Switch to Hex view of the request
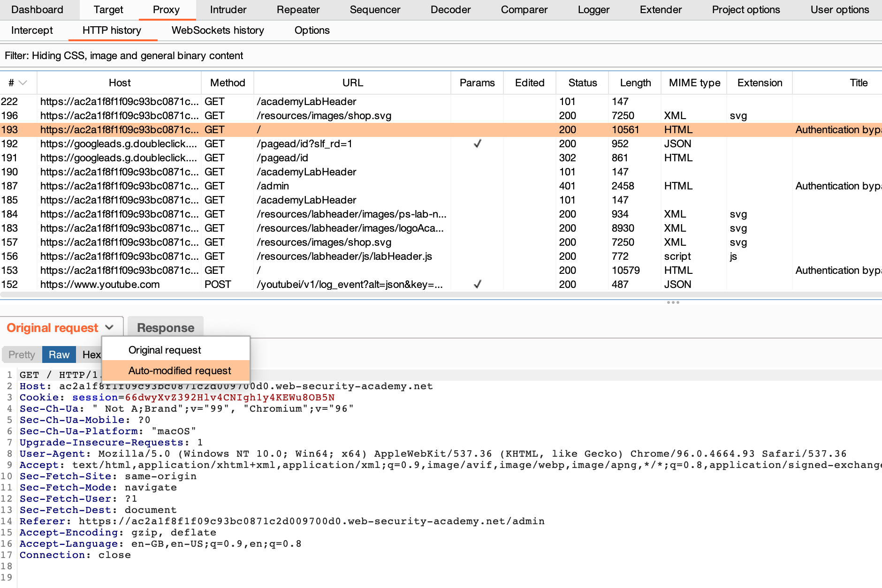Screen dimensions: 882x588 [92, 354]
